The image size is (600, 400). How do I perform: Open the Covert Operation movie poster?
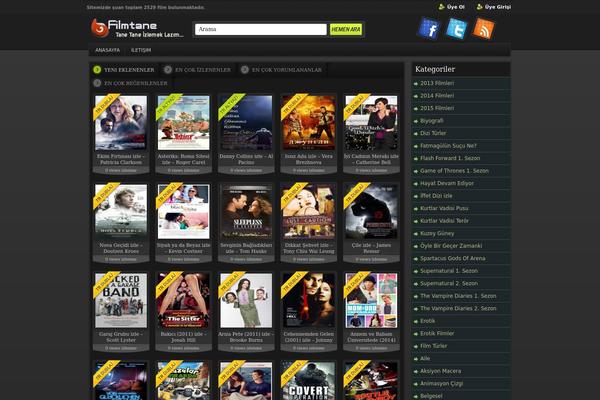[309, 381]
